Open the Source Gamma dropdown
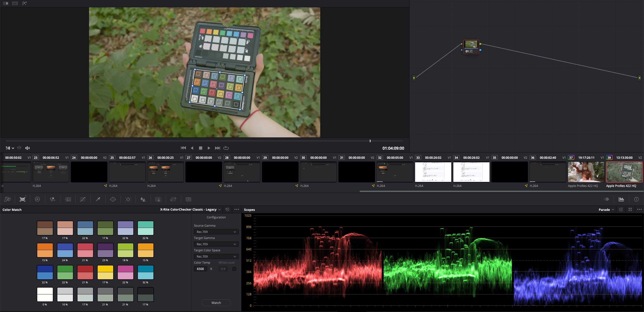This screenshot has width=644, height=312. click(x=216, y=232)
